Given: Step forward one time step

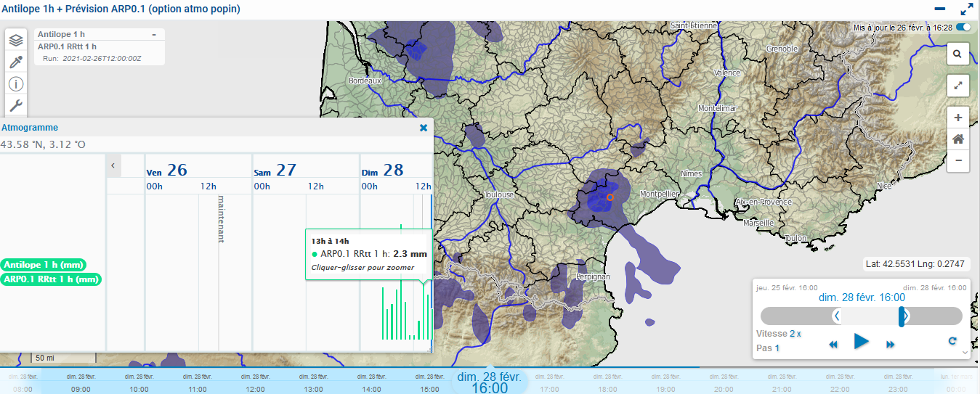Looking at the screenshot, I should 890,345.
